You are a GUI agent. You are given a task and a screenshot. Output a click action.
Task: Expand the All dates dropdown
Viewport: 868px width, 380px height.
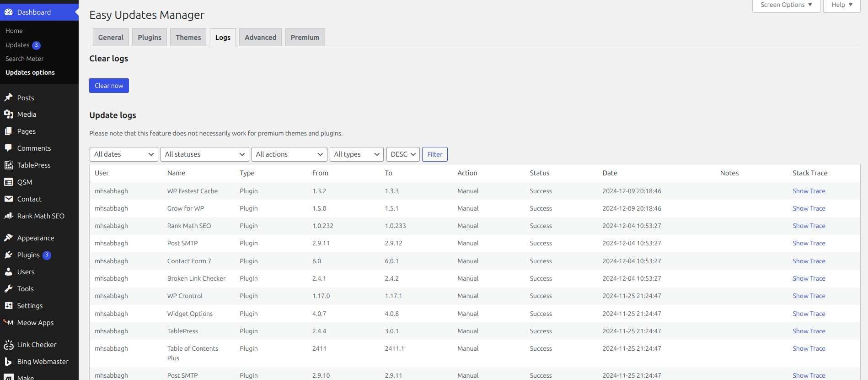pyautogui.click(x=123, y=154)
